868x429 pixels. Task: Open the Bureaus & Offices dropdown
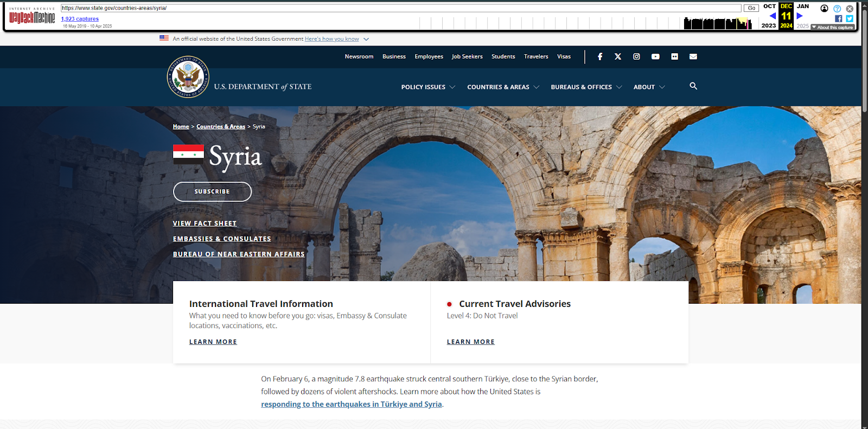[x=586, y=87]
